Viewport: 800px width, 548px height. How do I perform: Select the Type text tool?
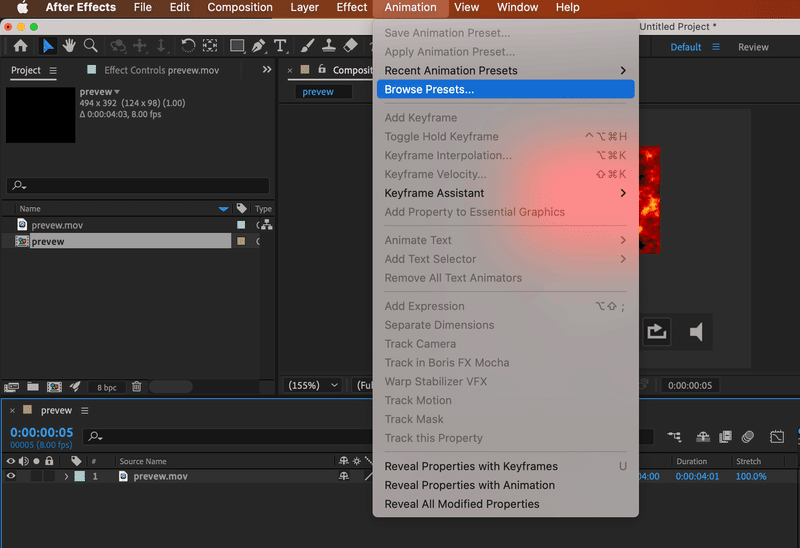(280, 46)
